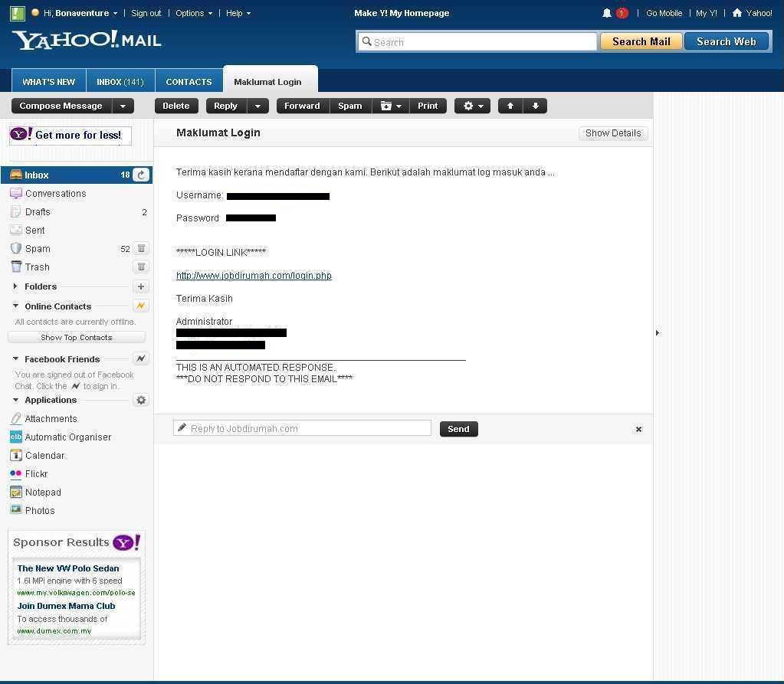The width and height of the screenshot is (784, 684).
Task: Close the quick reply box
Action: (x=638, y=429)
